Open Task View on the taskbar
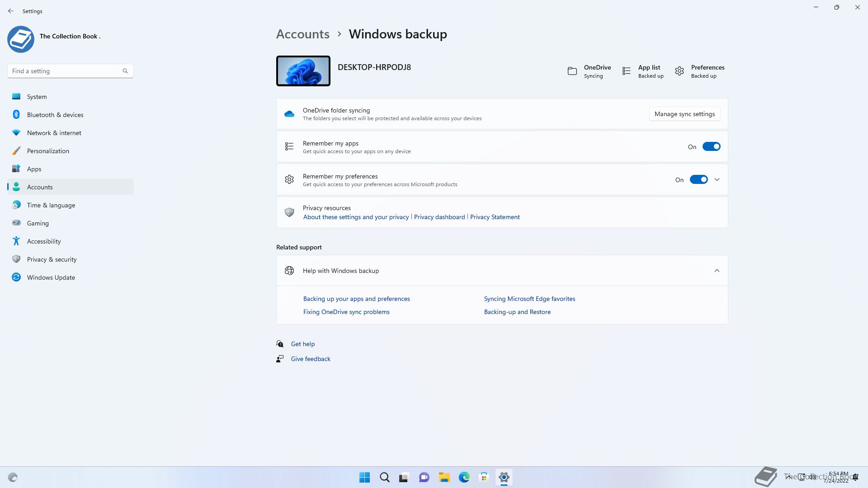868x488 pixels. pos(404,477)
